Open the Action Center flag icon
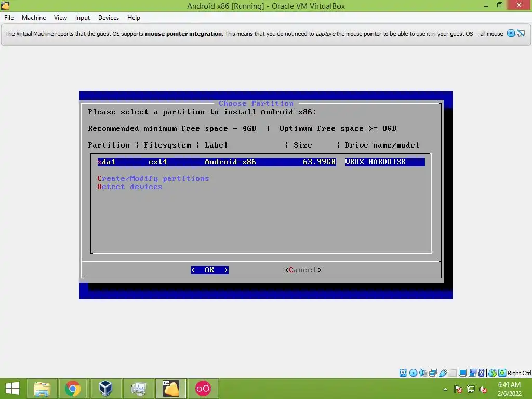The height and width of the screenshot is (399, 532). 458,389
